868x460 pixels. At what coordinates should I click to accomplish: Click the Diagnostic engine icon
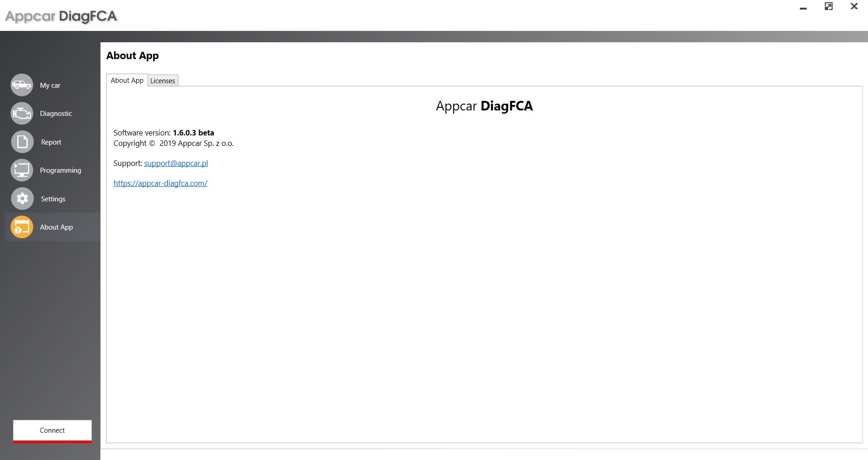pyautogui.click(x=22, y=113)
